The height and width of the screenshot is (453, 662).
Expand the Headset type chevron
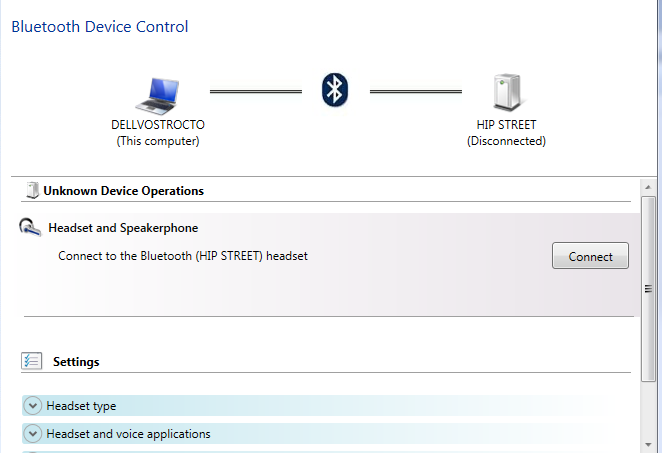pos(33,406)
